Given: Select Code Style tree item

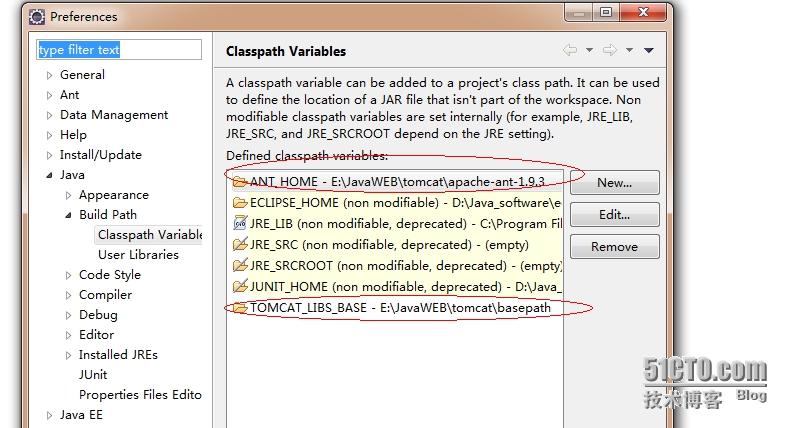Looking at the screenshot, I should [110, 275].
